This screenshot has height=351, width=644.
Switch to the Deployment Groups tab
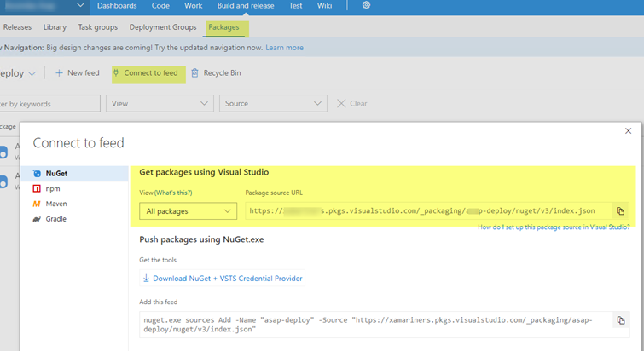(x=163, y=27)
